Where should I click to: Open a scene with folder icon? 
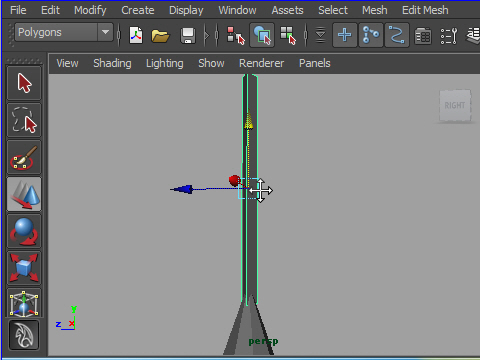[x=160, y=35]
